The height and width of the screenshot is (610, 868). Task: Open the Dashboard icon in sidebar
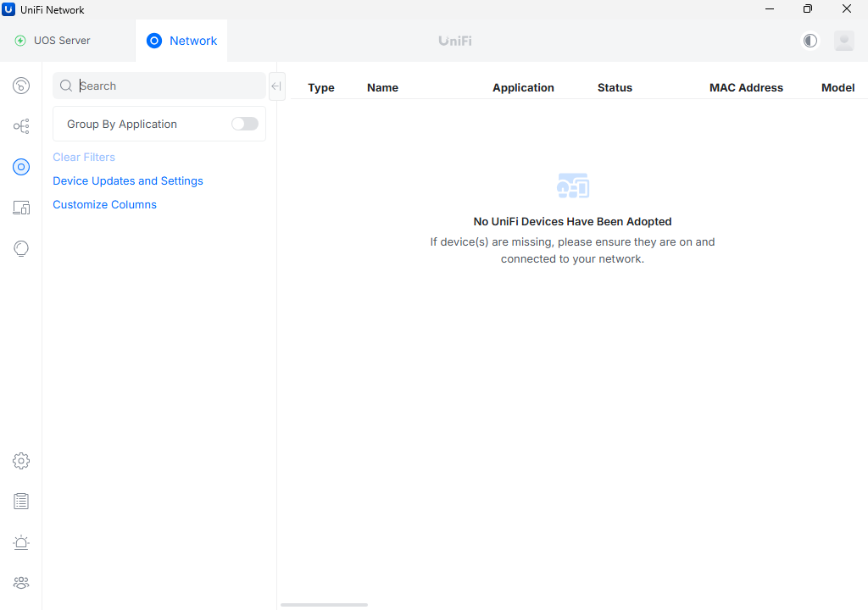[x=21, y=86]
